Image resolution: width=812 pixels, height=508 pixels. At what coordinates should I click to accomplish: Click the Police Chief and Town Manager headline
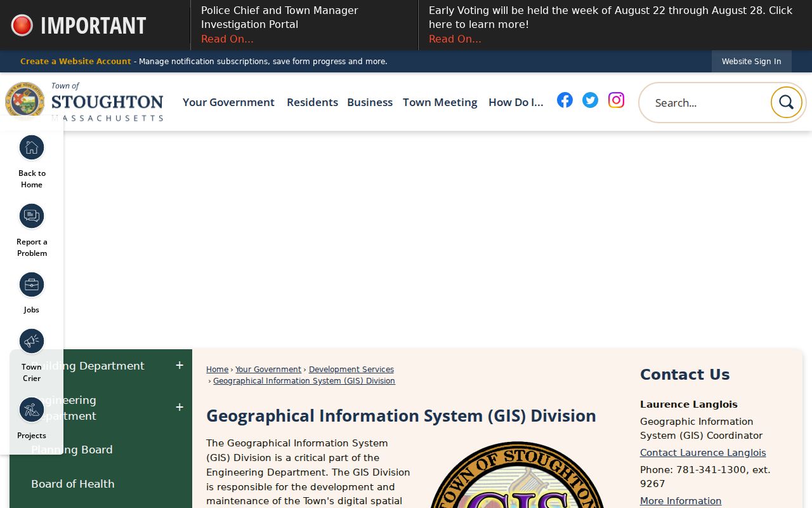[280, 17]
